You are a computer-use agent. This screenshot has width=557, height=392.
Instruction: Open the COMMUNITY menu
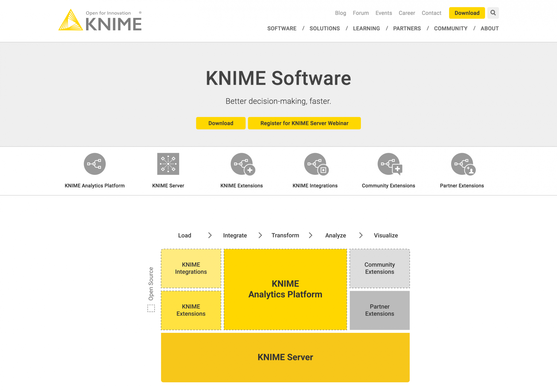point(451,28)
